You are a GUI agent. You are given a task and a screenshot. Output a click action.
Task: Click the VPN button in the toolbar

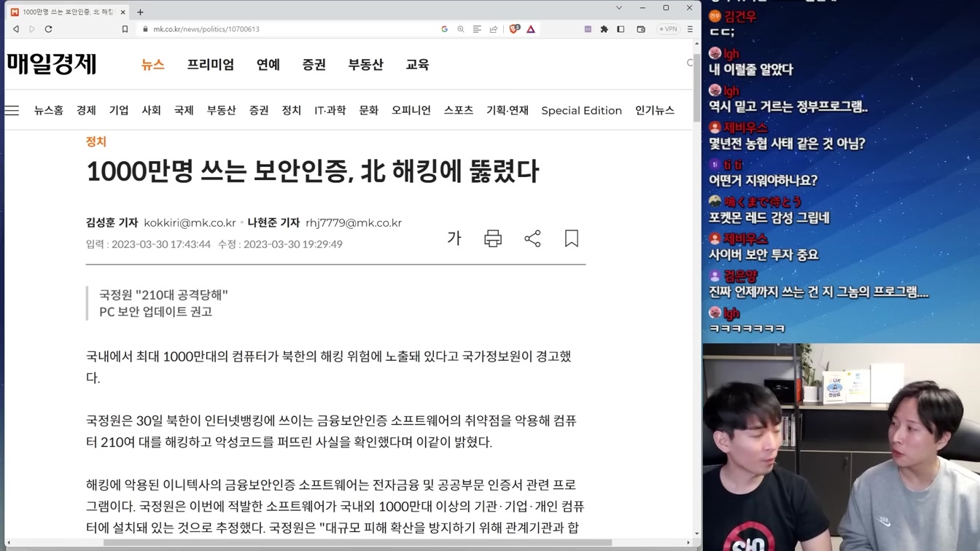coord(668,29)
